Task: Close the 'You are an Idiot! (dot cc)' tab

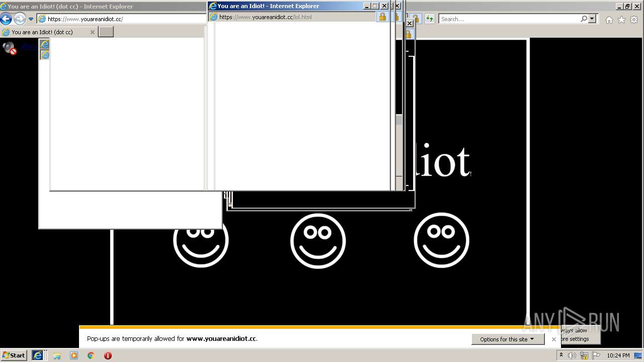Action: pos(92,32)
